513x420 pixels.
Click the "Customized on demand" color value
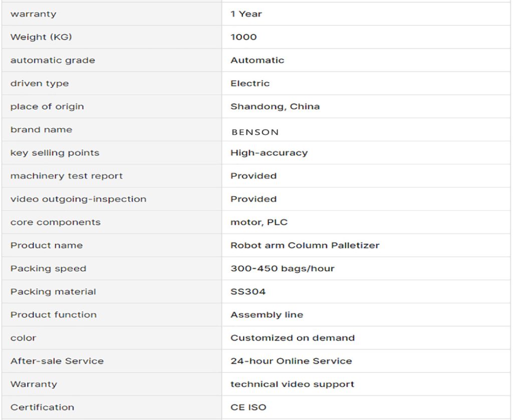293,338
